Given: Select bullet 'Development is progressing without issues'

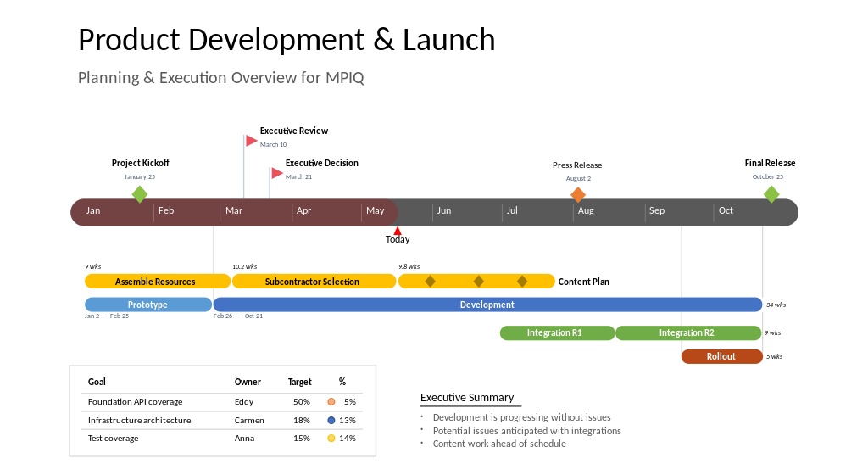Looking at the screenshot, I should [x=521, y=417].
